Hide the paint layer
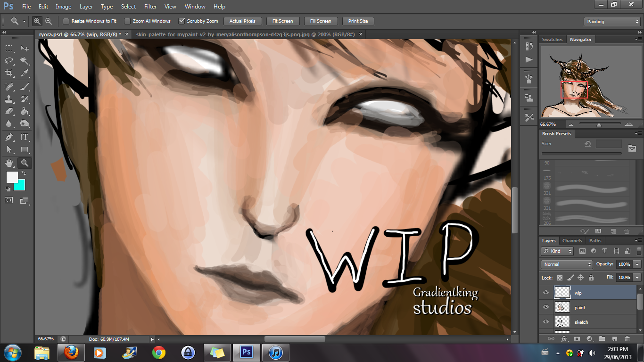 (x=546, y=307)
